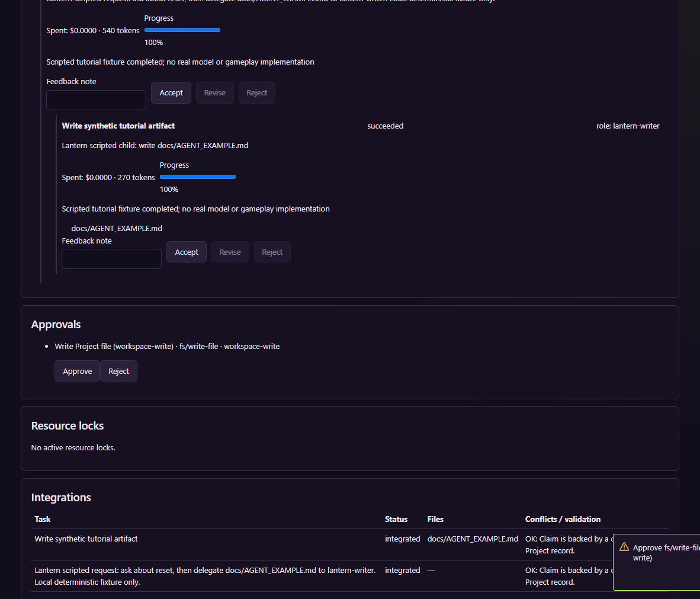Click docs/AGENT_EXAMPLE.md in Integrations Files column
The height and width of the screenshot is (599, 700).
473,539
